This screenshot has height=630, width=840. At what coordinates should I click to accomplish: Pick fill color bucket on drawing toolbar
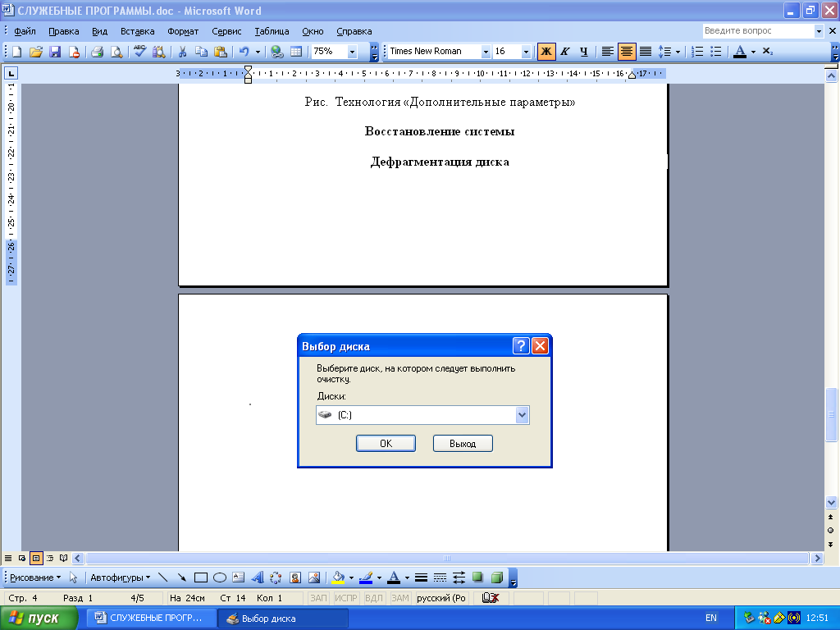point(338,577)
